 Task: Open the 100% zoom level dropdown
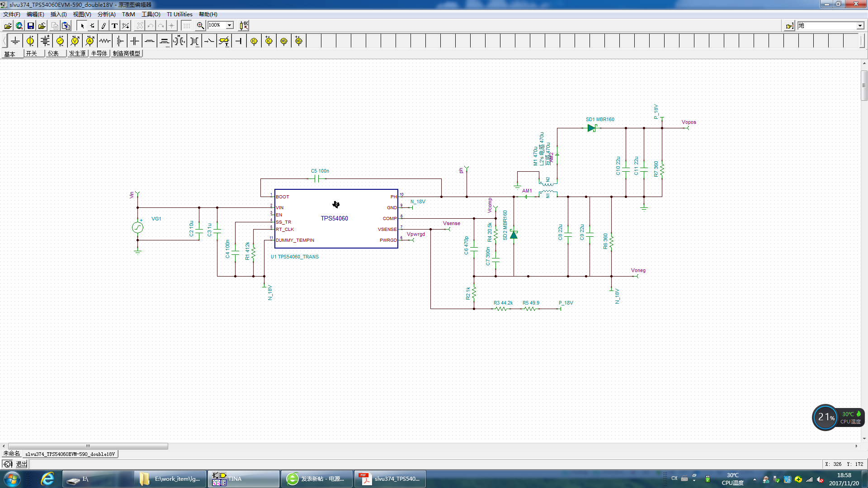click(230, 26)
